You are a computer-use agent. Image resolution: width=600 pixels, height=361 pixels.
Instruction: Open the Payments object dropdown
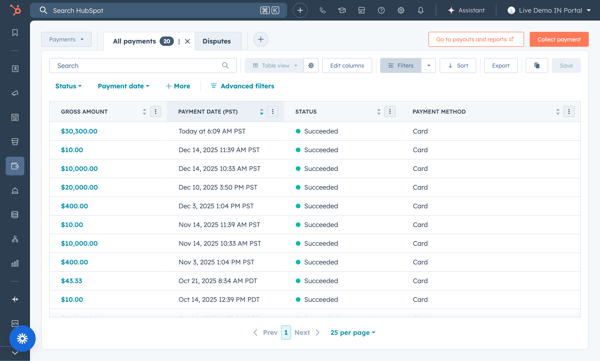click(66, 39)
